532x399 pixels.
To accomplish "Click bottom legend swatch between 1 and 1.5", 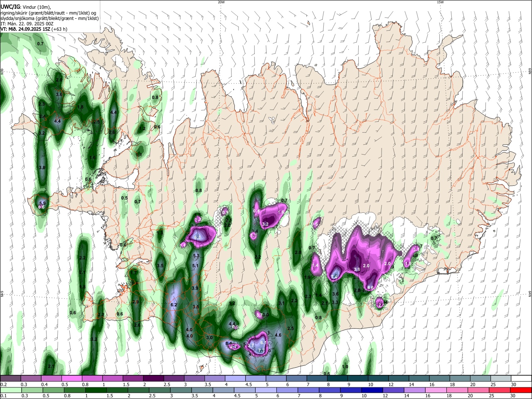I will click(96, 390).
